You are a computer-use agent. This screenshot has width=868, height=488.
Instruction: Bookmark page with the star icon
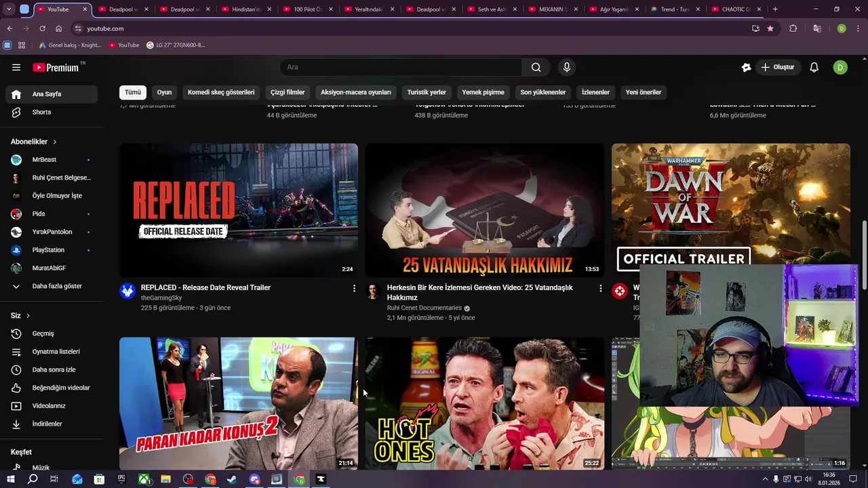(770, 28)
